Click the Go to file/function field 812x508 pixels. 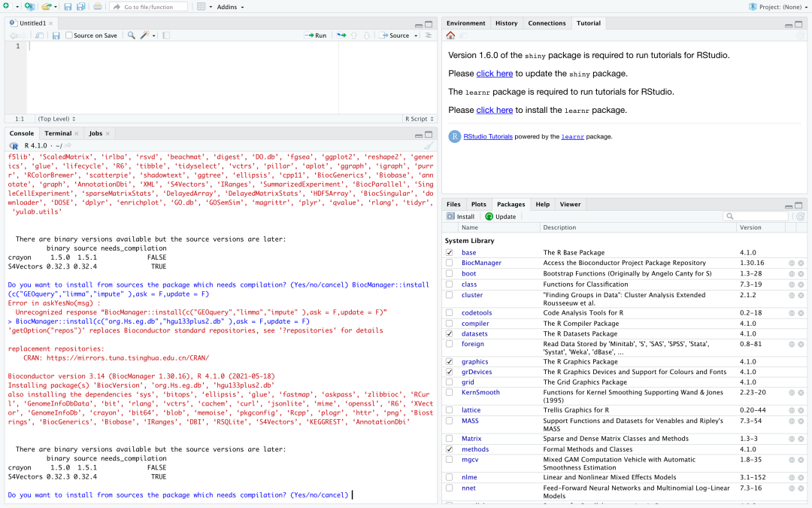click(149, 7)
